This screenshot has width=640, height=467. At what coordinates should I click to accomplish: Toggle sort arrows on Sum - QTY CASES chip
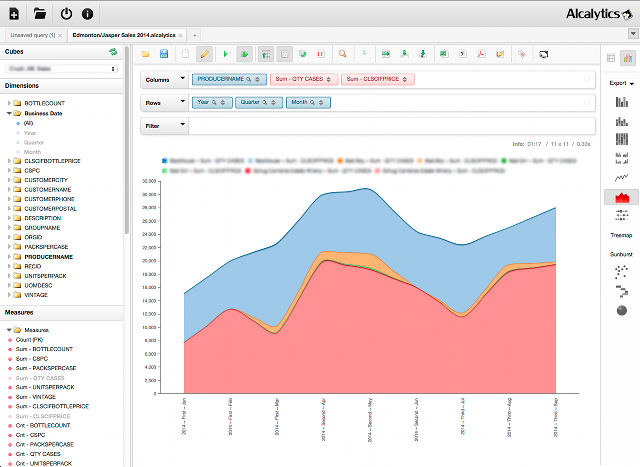(x=329, y=80)
